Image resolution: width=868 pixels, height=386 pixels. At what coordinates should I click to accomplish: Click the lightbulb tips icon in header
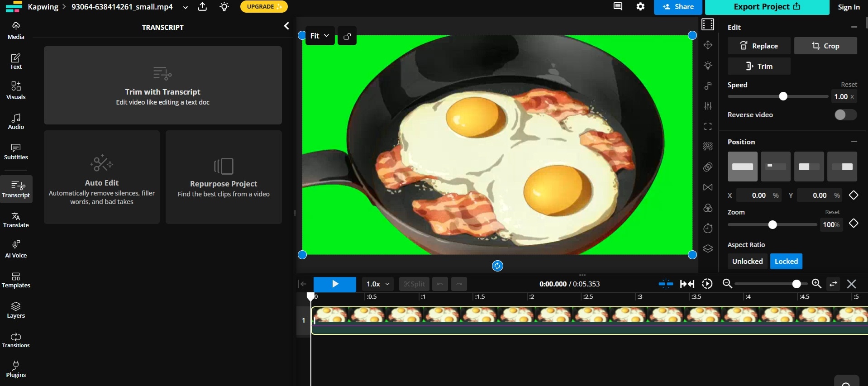coord(224,7)
